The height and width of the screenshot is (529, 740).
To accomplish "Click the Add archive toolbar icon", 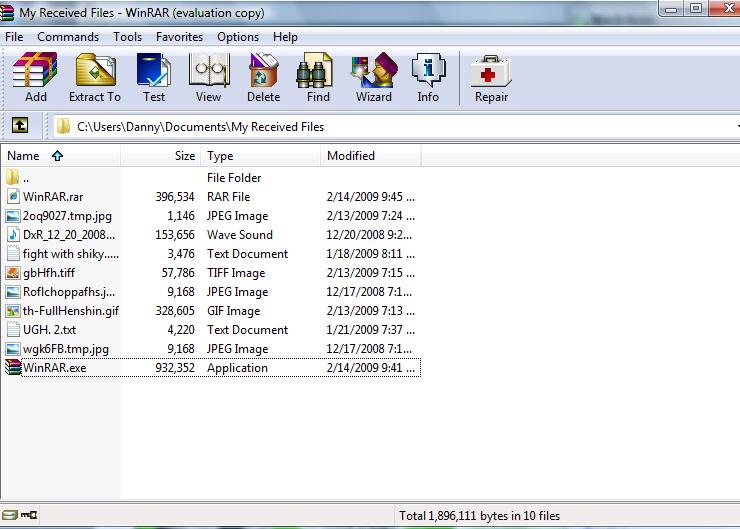I will 35,70.
